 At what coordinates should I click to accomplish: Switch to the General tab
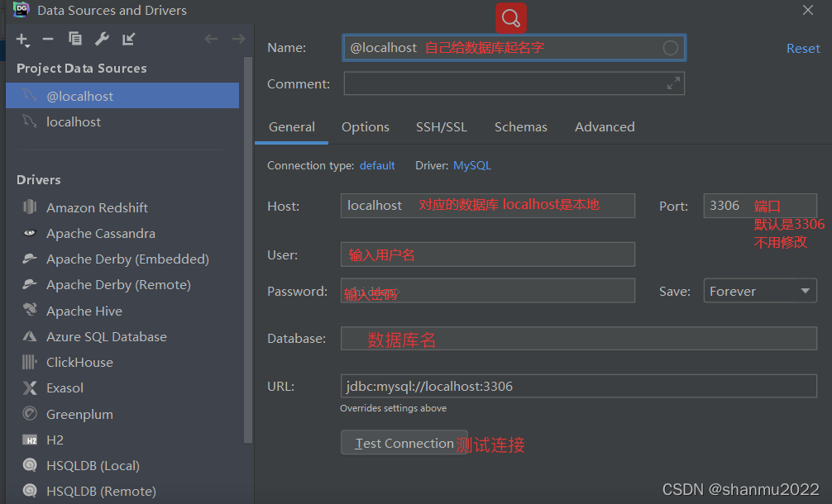tap(292, 127)
